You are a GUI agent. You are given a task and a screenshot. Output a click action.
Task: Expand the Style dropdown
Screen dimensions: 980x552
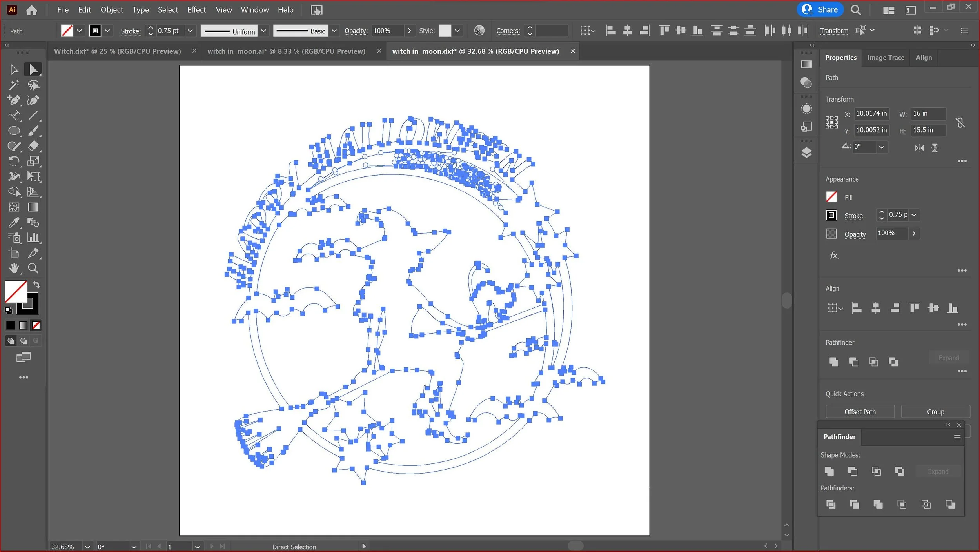(x=457, y=31)
